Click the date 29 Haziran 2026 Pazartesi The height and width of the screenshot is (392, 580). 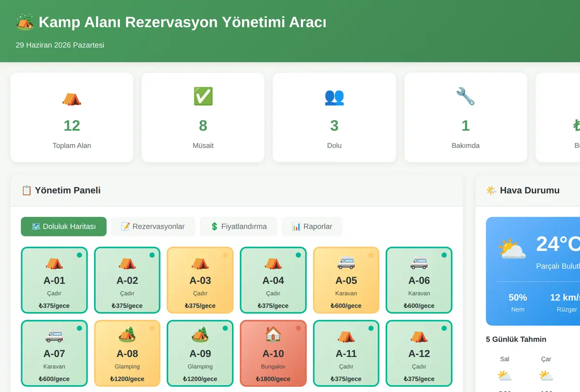click(x=60, y=45)
